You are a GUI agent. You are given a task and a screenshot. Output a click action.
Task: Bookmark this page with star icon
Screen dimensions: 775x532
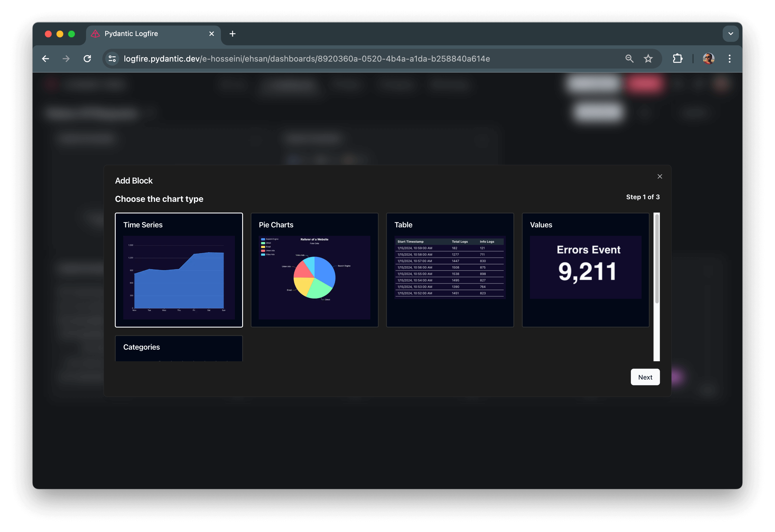point(648,59)
